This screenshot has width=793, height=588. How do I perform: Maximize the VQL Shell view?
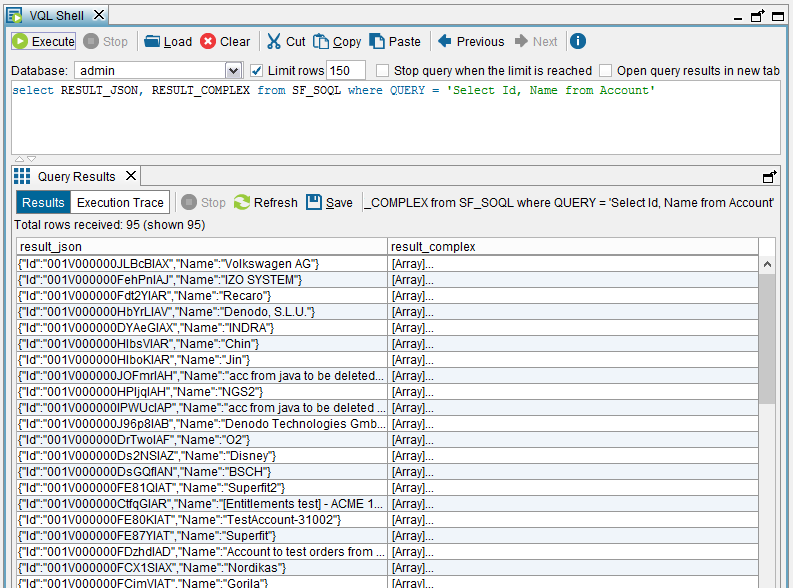pos(778,16)
